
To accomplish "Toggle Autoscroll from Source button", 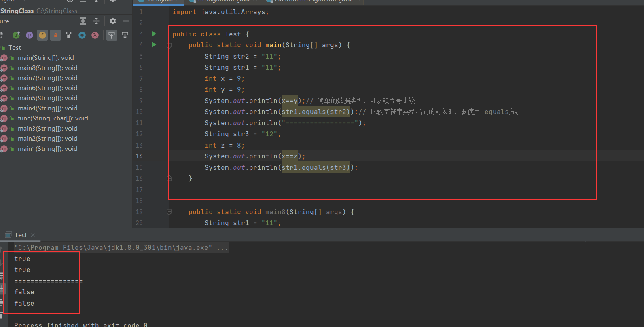I will point(125,35).
